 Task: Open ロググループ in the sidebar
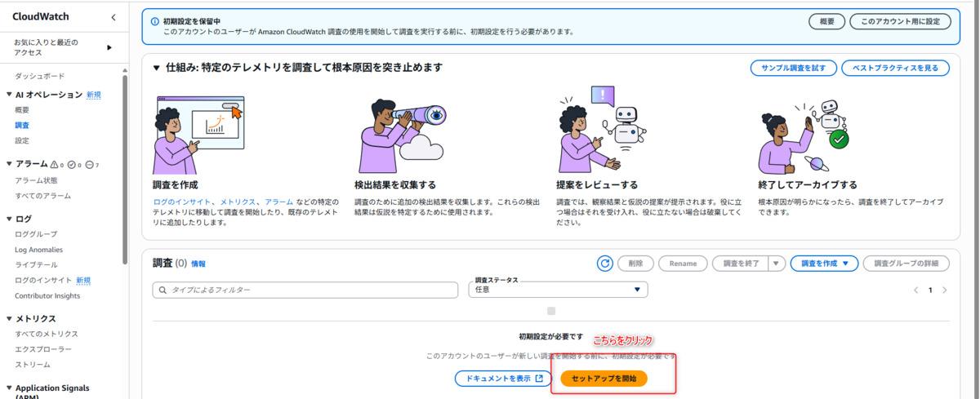coord(36,234)
